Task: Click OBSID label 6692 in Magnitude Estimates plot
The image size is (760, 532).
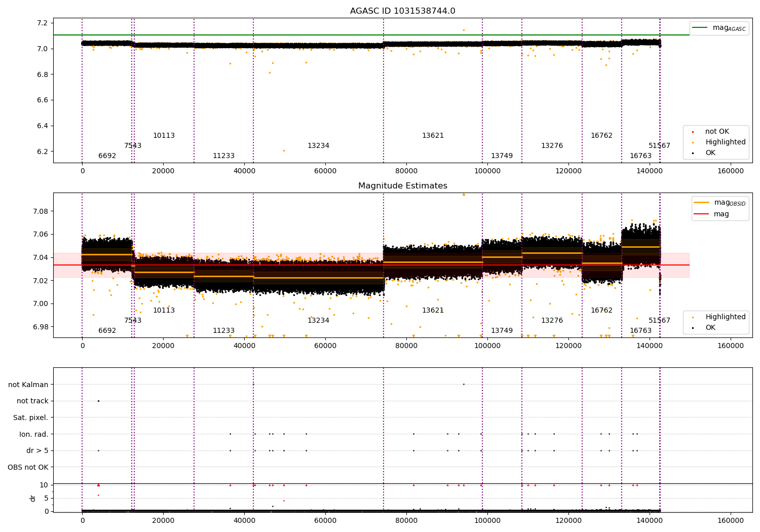Action: tap(107, 331)
